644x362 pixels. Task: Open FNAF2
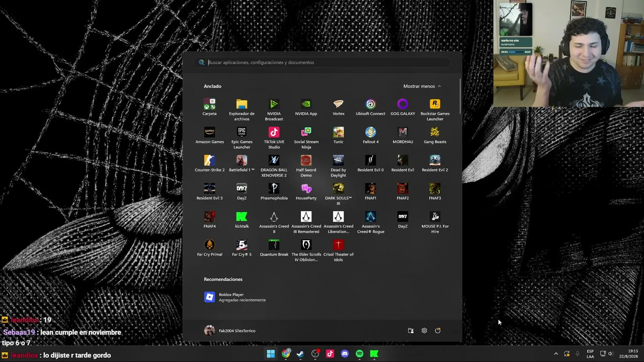coord(403,192)
